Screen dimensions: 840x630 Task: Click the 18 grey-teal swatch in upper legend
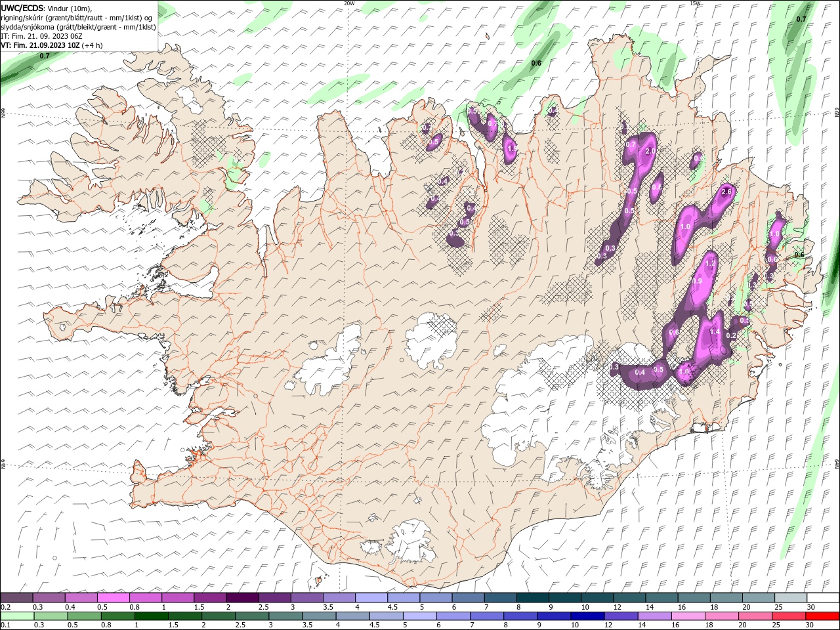click(725, 598)
